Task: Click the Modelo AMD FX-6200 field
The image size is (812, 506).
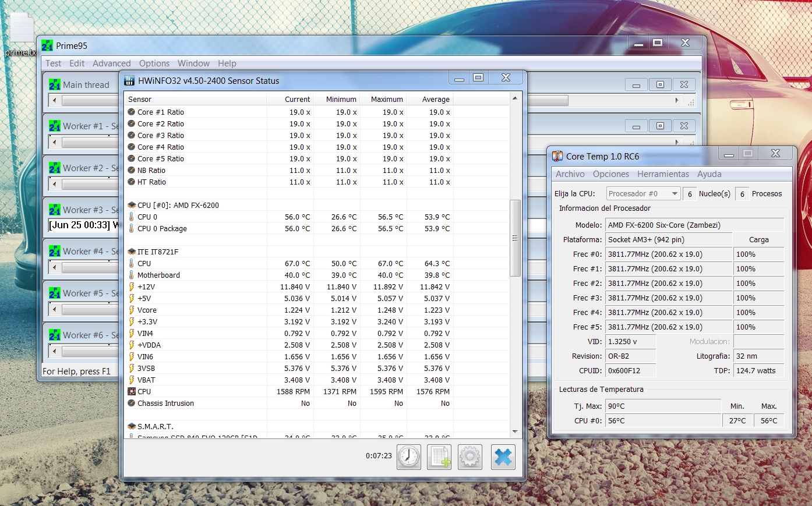Action: click(x=695, y=225)
